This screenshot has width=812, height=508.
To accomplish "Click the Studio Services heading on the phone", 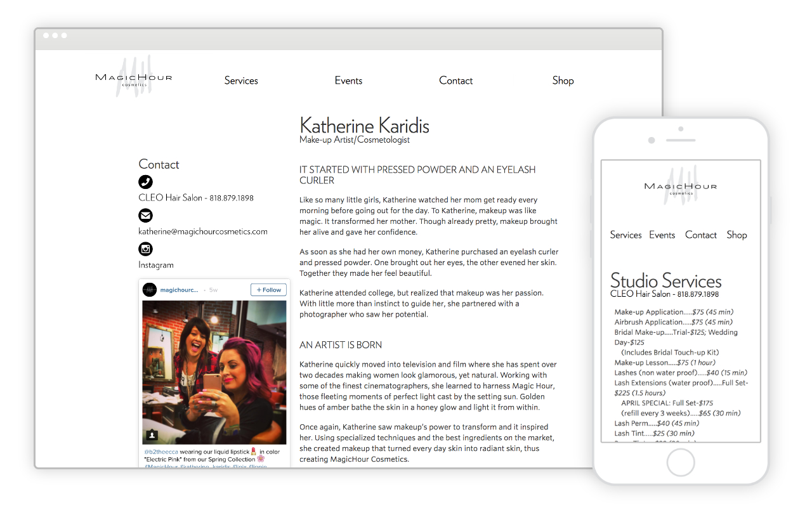I will coord(666,280).
